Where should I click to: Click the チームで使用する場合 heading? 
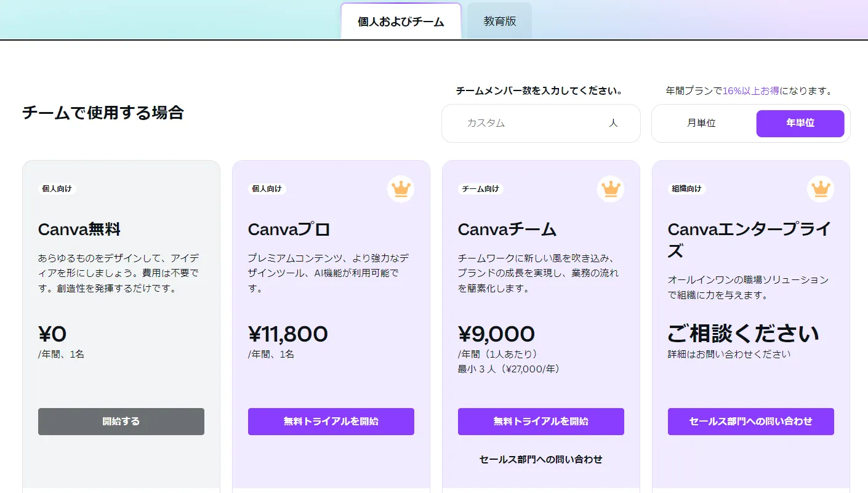coord(103,113)
